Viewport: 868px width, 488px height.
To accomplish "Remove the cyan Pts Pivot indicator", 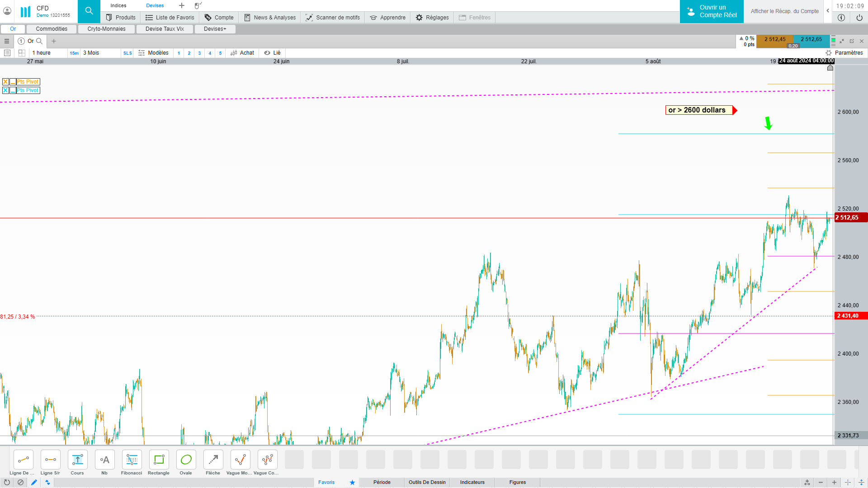I will pos(5,90).
